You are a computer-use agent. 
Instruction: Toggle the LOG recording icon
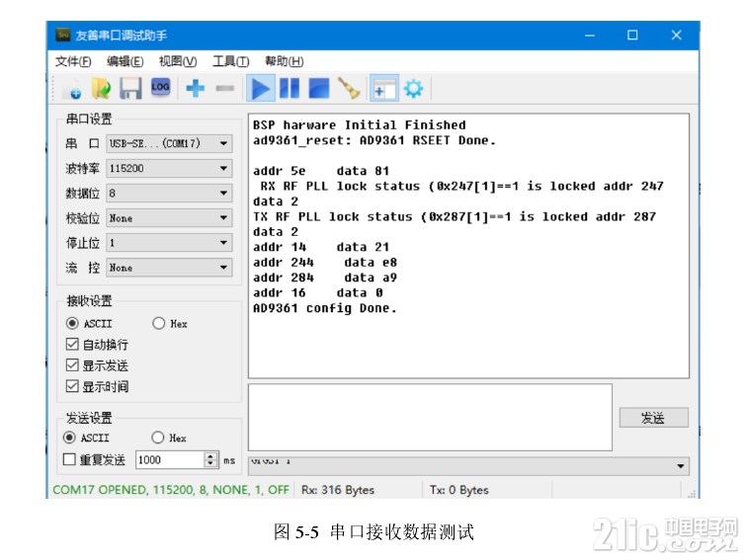coord(161,87)
